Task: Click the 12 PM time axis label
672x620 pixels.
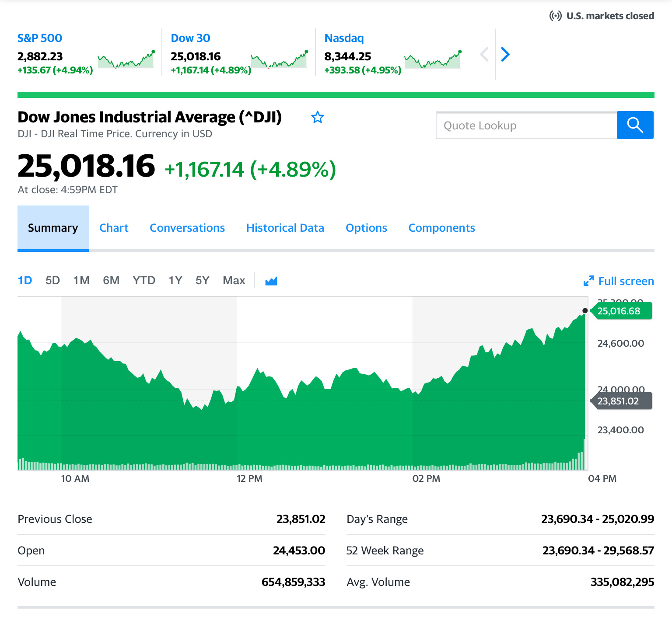Action: pos(250,479)
